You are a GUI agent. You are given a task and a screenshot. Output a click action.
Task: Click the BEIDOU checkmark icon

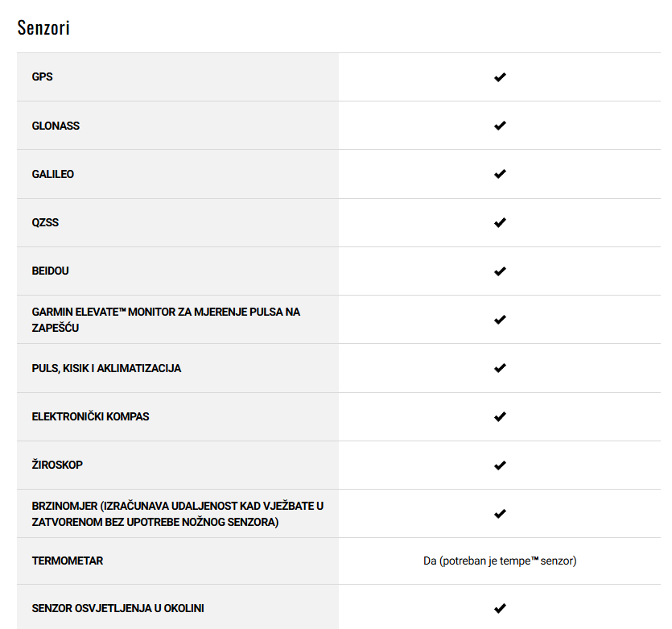tap(500, 271)
